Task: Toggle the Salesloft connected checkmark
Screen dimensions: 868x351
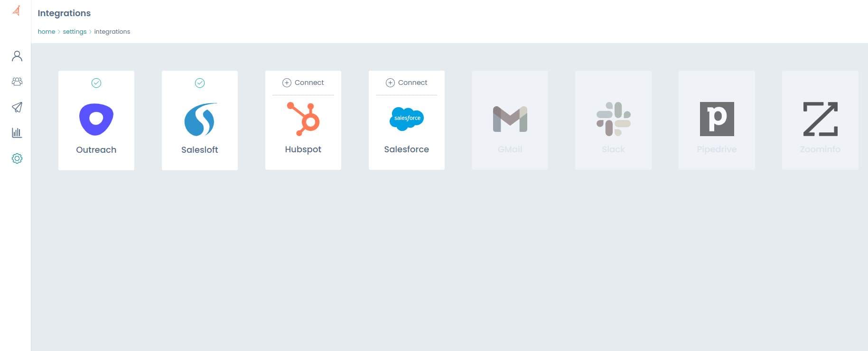Action: pos(200,83)
